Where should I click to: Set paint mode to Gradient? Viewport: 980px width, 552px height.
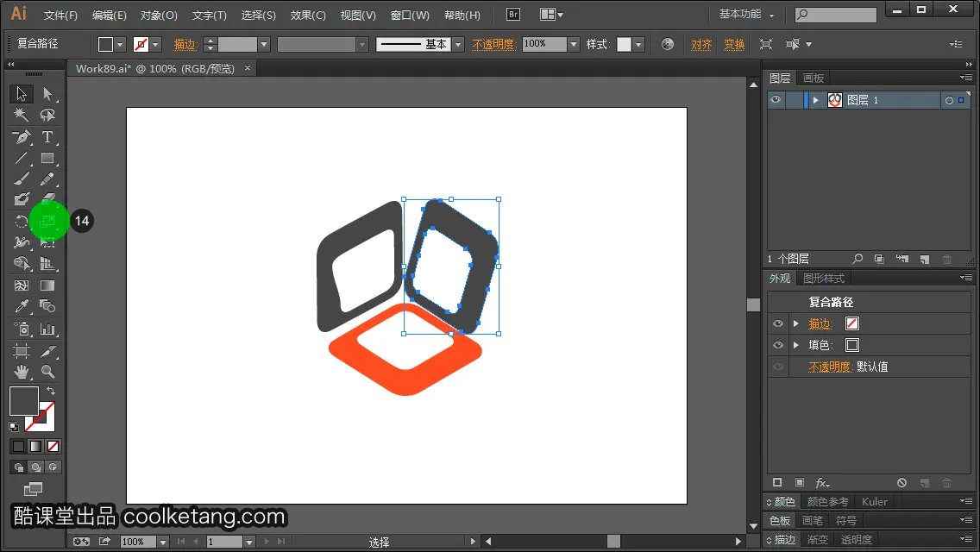tap(35, 447)
